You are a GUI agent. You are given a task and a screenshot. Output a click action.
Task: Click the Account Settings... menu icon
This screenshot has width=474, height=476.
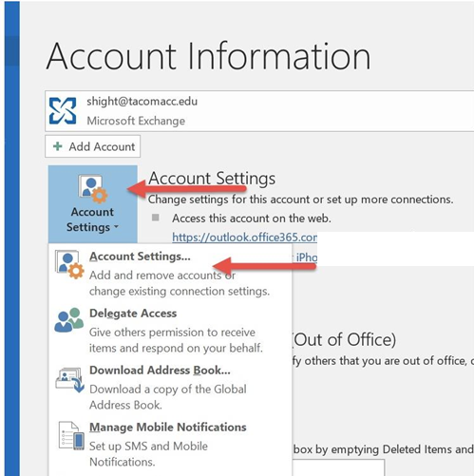[69, 265]
